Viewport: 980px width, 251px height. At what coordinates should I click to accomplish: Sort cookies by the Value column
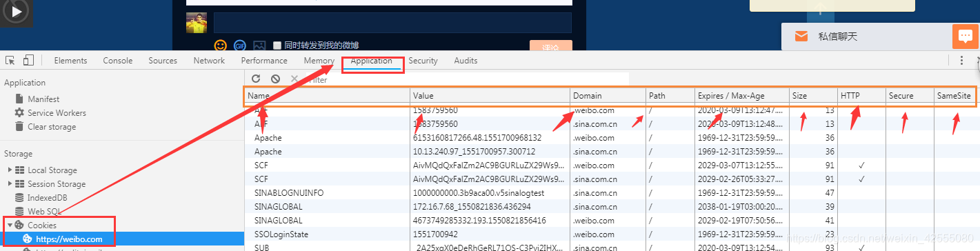(x=490, y=96)
